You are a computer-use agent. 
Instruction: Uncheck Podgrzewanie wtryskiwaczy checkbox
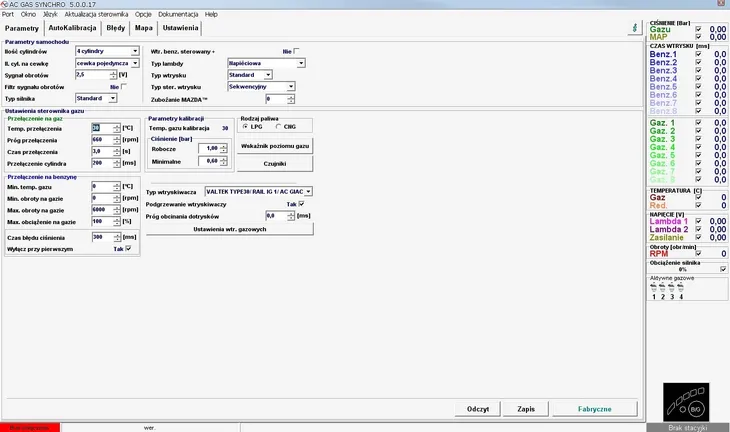pos(301,203)
